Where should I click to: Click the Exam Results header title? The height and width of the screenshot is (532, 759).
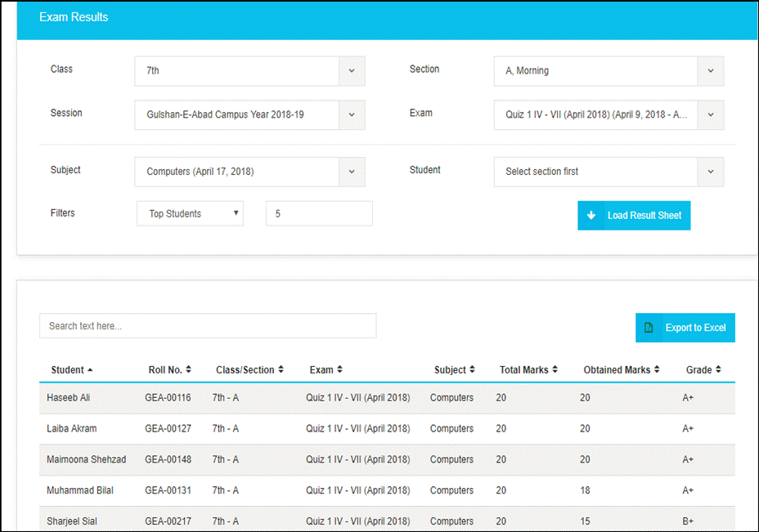click(x=74, y=17)
